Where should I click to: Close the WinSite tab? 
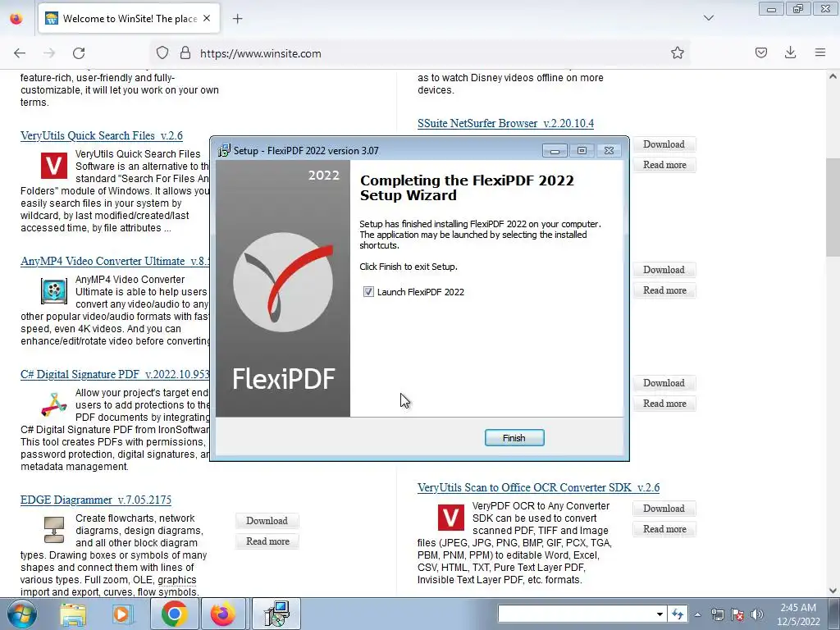pos(207,18)
